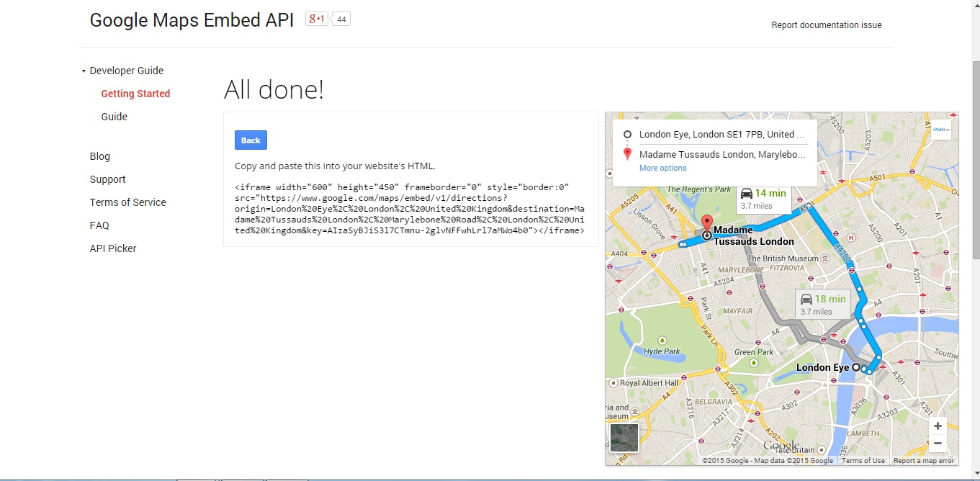Click the London Eye origin field in map
The image size is (980, 481).
[722, 135]
